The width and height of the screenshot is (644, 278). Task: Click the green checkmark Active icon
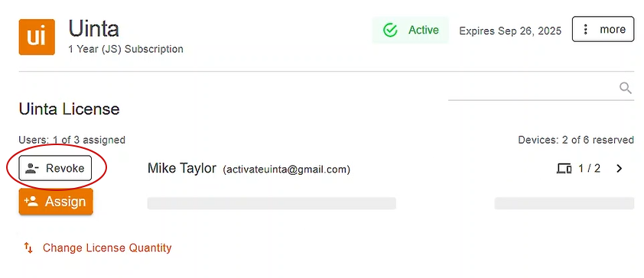390,31
